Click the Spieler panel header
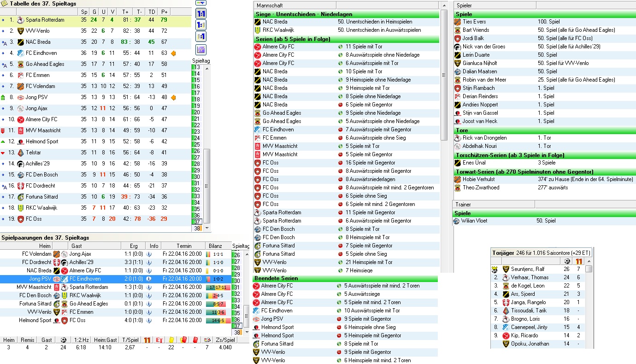636x364 pixels. [495, 5]
